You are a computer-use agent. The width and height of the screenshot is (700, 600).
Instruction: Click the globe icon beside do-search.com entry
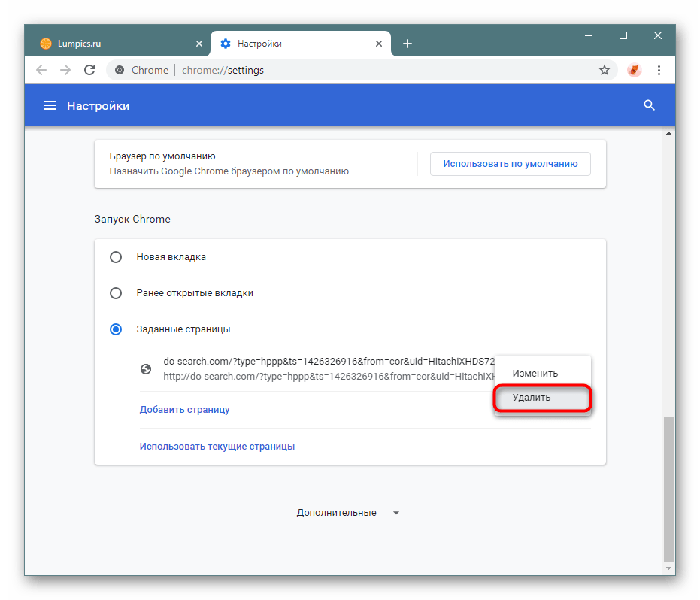tap(146, 369)
